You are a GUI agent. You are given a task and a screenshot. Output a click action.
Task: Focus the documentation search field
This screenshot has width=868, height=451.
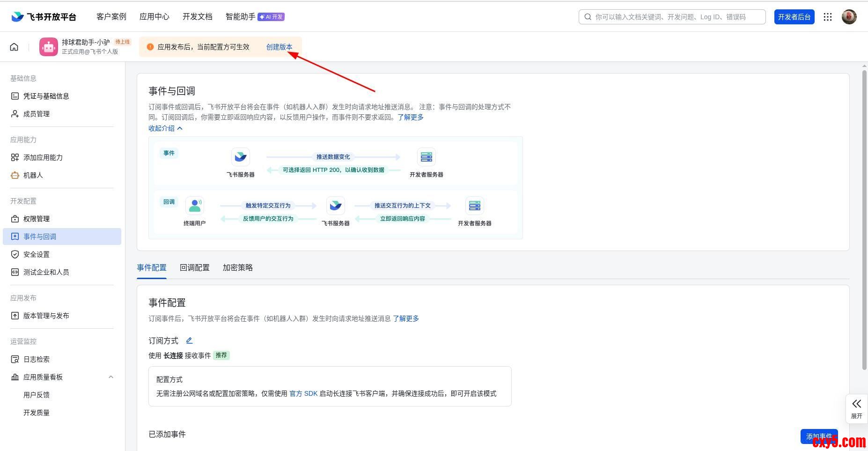pyautogui.click(x=672, y=17)
